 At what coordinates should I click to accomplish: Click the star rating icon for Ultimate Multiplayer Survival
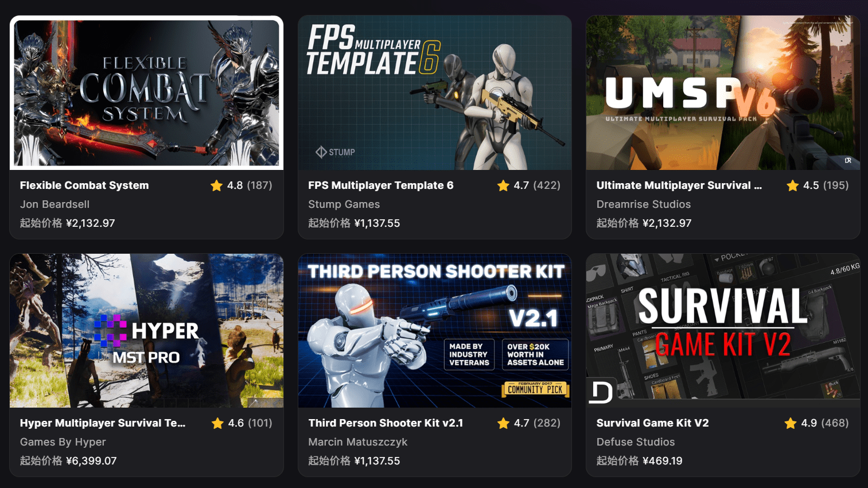793,185
